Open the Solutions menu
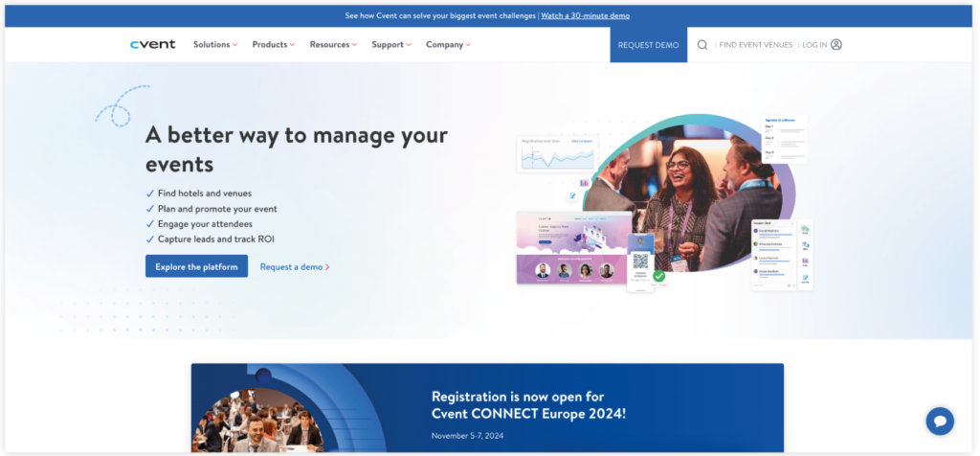 pyautogui.click(x=215, y=44)
